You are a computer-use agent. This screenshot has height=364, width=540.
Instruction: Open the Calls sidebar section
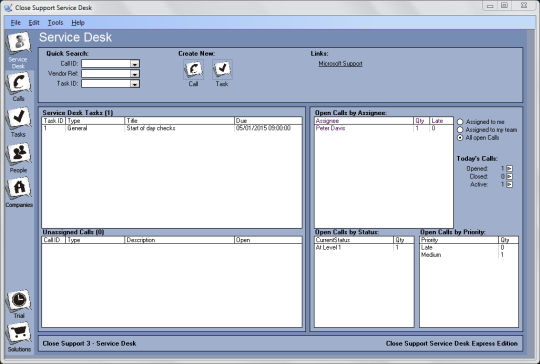pyautogui.click(x=19, y=83)
